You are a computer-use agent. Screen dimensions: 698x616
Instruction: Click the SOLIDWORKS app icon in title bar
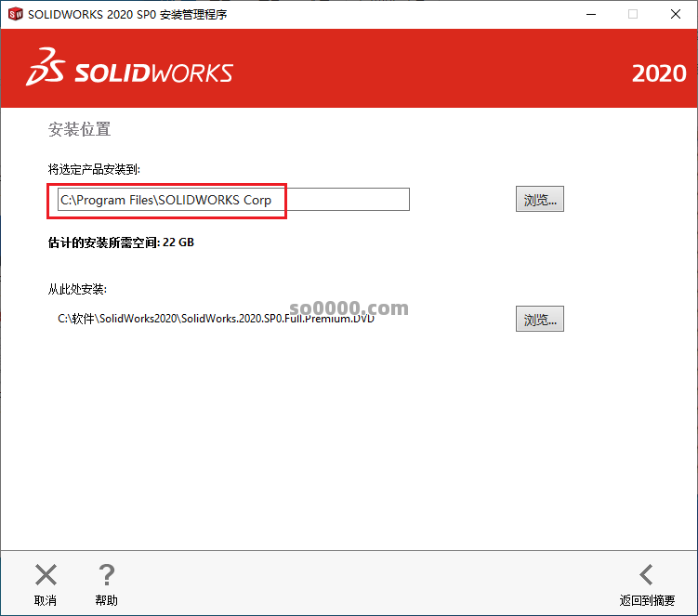15,14
